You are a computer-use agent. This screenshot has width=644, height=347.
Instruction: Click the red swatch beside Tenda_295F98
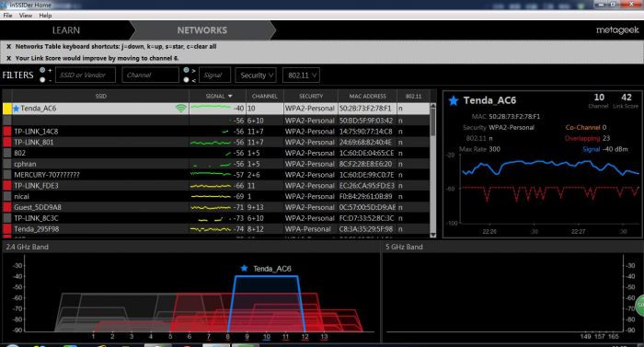click(x=7, y=229)
